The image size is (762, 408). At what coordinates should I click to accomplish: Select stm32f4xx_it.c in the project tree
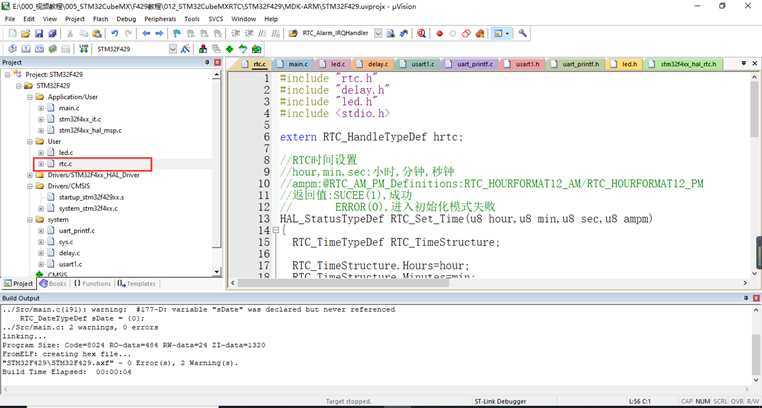click(x=80, y=119)
